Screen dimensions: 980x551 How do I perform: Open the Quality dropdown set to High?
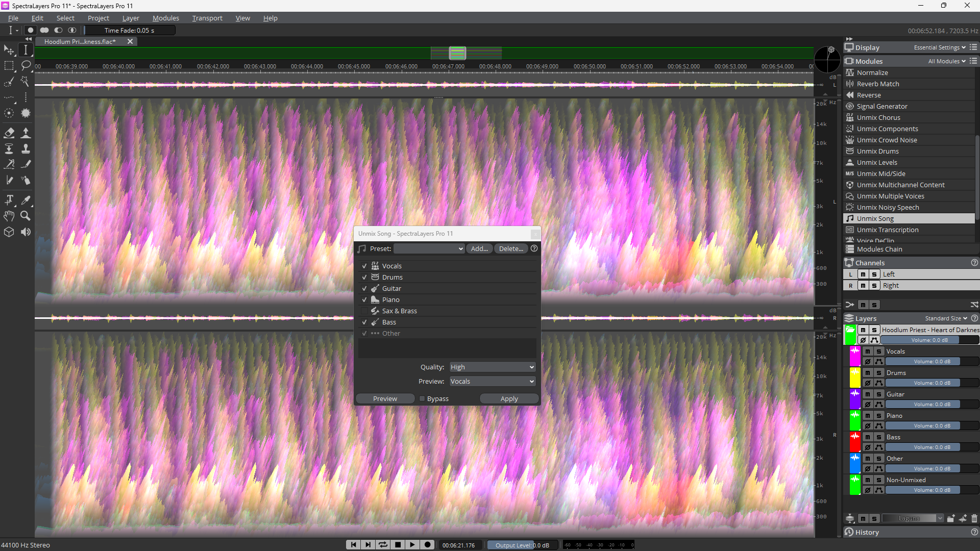[492, 367]
